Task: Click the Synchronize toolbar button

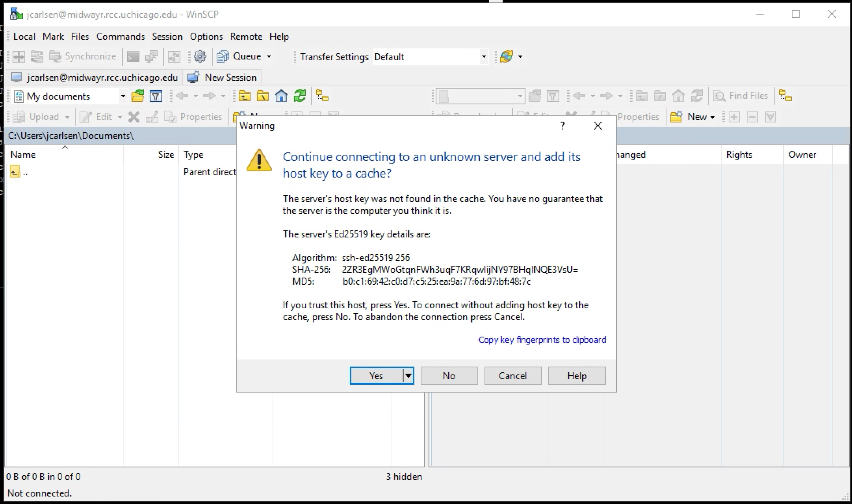Action: coord(83,57)
